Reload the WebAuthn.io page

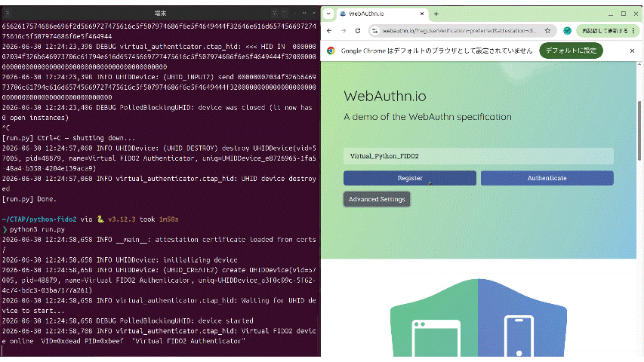click(x=358, y=31)
